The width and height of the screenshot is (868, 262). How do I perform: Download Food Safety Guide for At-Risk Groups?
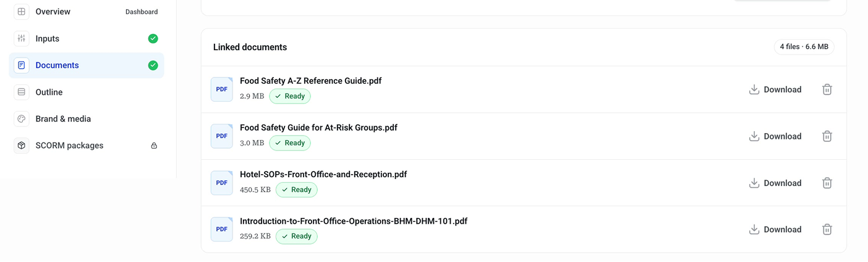(x=775, y=136)
